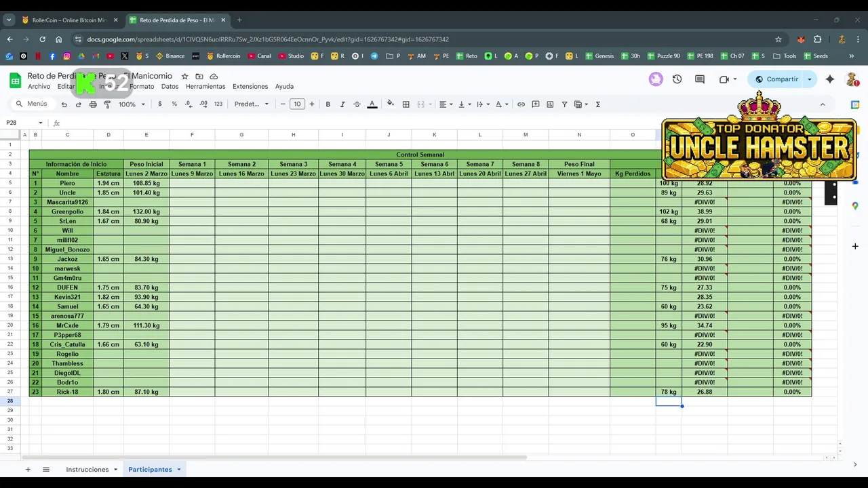Open the Datos menu
868x488 pixels.
click(170, 87)
